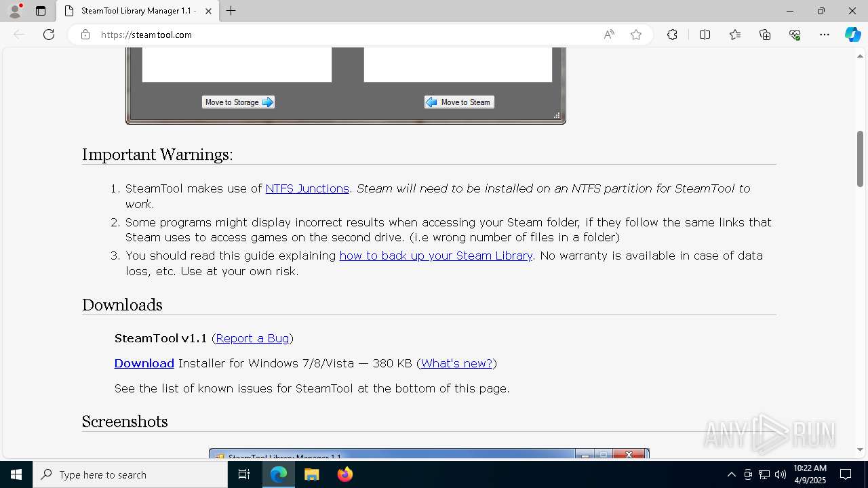The image size is (868, 488).
Task: Open the Collections icon
Action: 765,35
